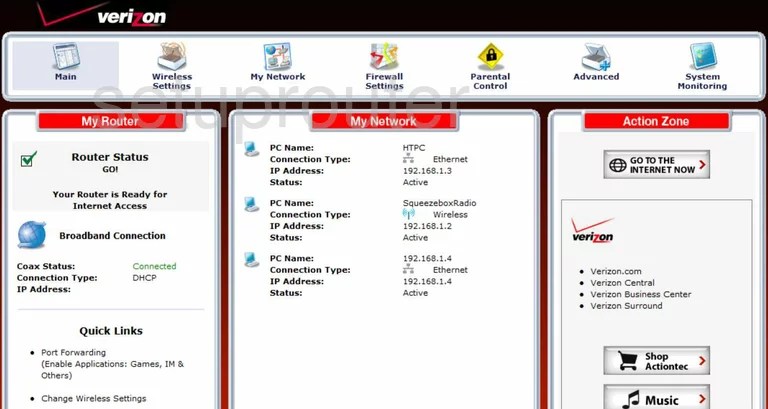Click the HTPC device name
The height and width of the screenshot is (409, 768).
click(414, 147)
